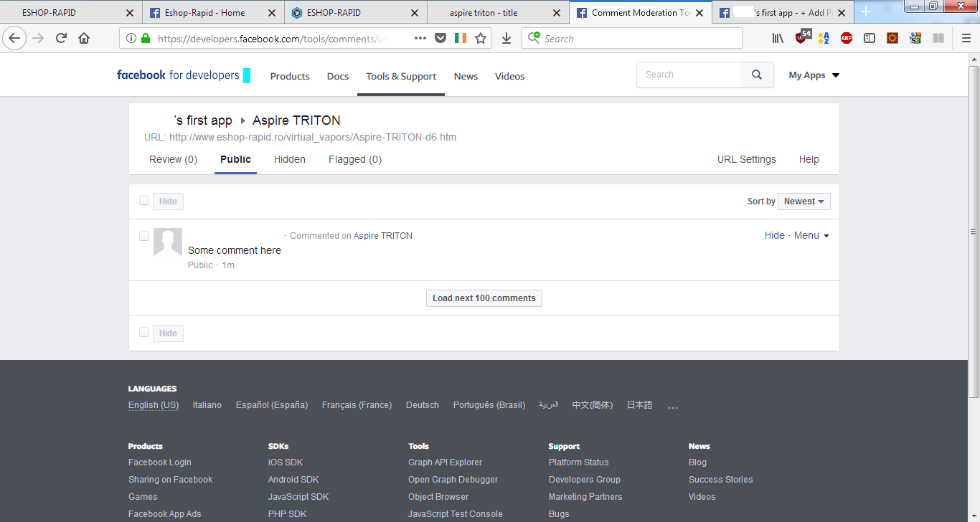Open URL Settings
Image resolution: width=980 pixels, height=522 pixels.
(x=747, y=159)
